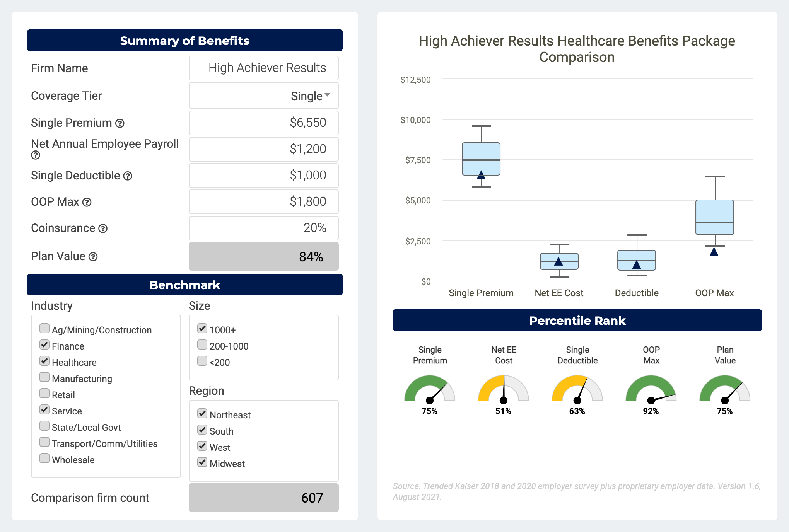Viewport: 789px width, 532px height.
Task: Open the Net Annual Employee Payroll help icon
Action: pos(36,155)
